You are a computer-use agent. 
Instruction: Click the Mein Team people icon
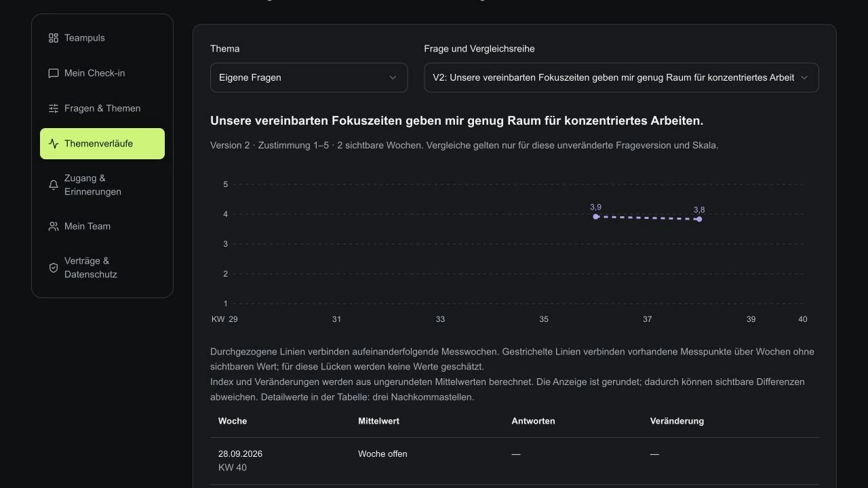pos(54,226)
